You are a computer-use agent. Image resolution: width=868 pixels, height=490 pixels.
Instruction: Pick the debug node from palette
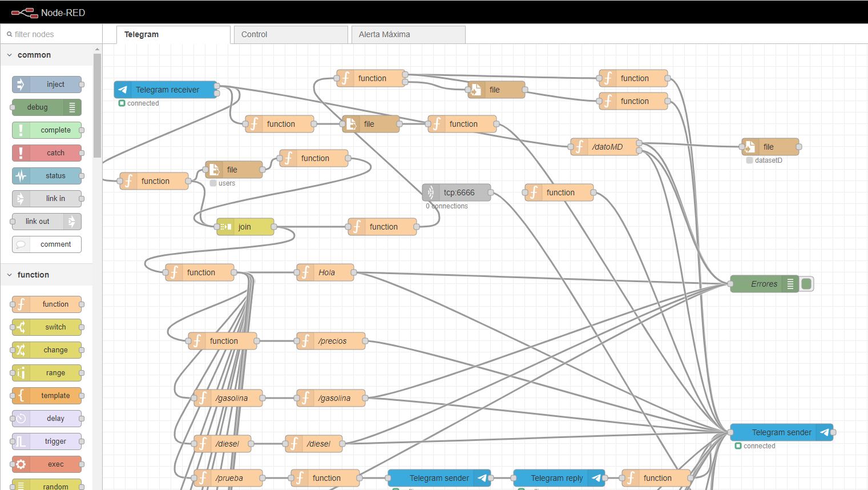coord(47,107)
